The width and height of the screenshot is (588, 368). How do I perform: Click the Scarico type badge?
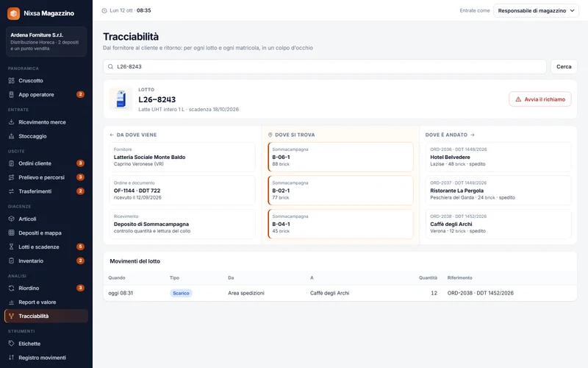pos(181,293)
